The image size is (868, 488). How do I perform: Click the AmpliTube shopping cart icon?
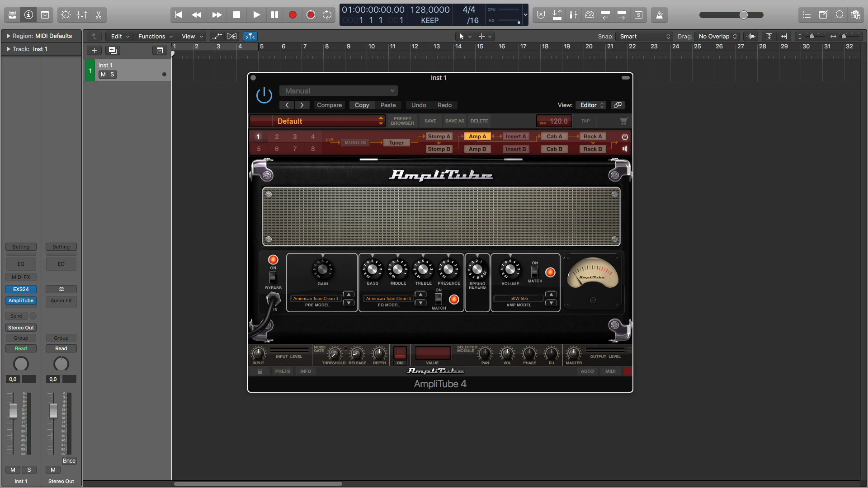624,121
